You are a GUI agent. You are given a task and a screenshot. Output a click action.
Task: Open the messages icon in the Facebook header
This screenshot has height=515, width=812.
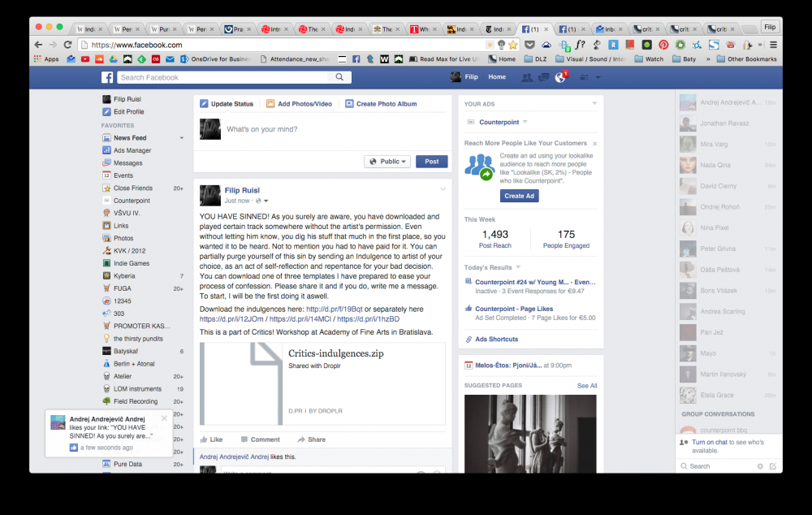tap(543, 77)
